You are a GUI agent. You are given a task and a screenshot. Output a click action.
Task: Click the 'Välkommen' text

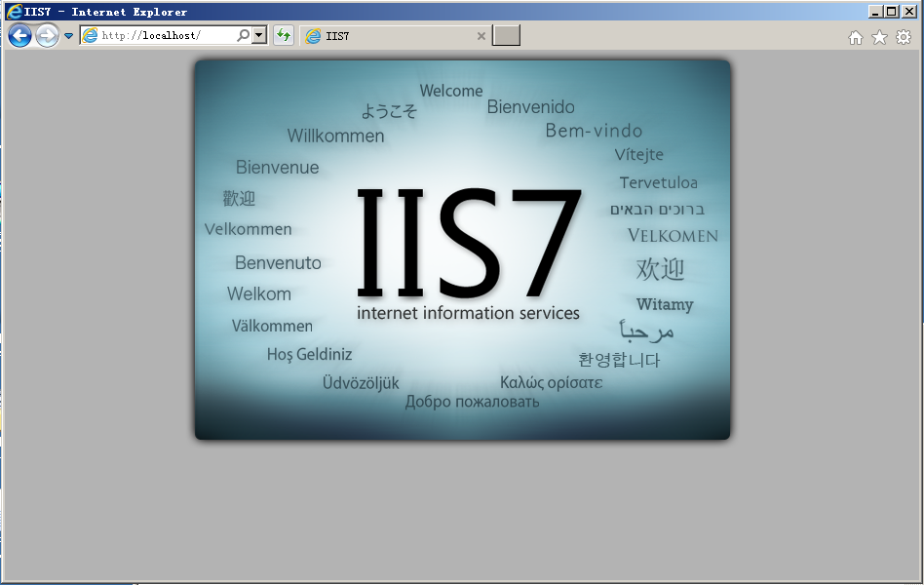pyautogui.click(x=272, y=326)
